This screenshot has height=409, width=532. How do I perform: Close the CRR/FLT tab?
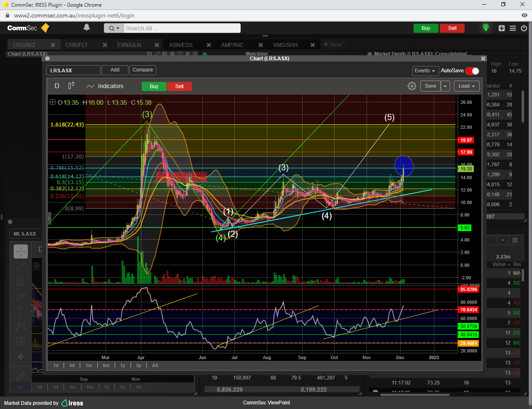pos(105,45)
